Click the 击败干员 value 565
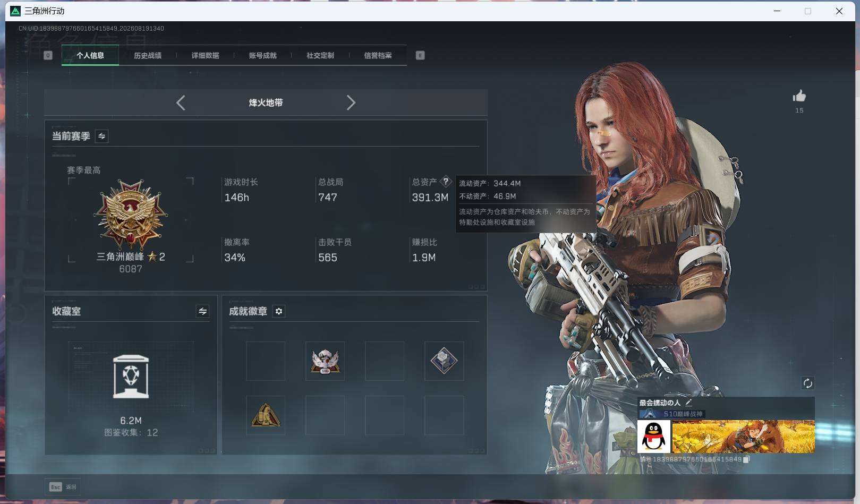This screenshot has width=860, height=504. pos(328,258)
